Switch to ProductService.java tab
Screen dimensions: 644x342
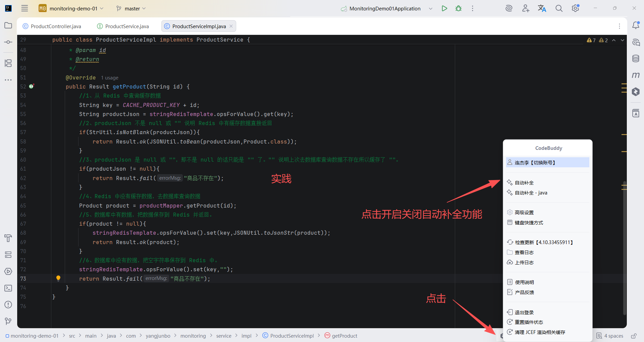tap(123, 26)
